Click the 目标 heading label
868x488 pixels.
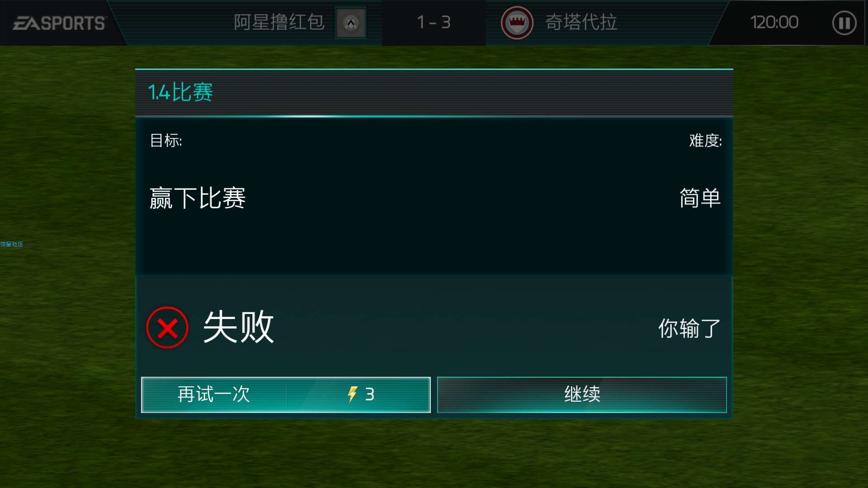click(x=166, y=141)
